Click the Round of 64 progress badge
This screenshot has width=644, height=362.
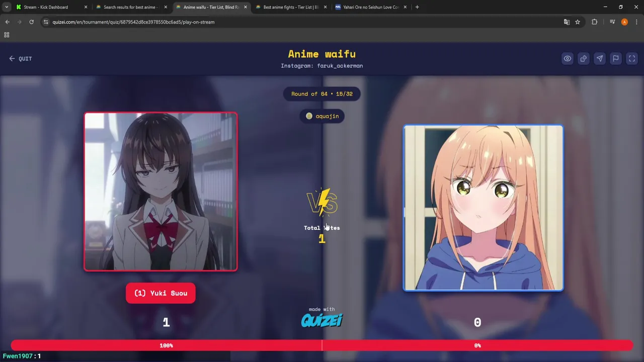pos(322,94)
